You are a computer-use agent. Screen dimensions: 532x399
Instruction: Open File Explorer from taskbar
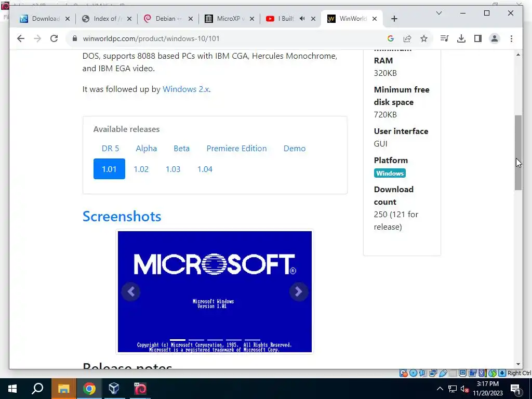pos(63,389)
